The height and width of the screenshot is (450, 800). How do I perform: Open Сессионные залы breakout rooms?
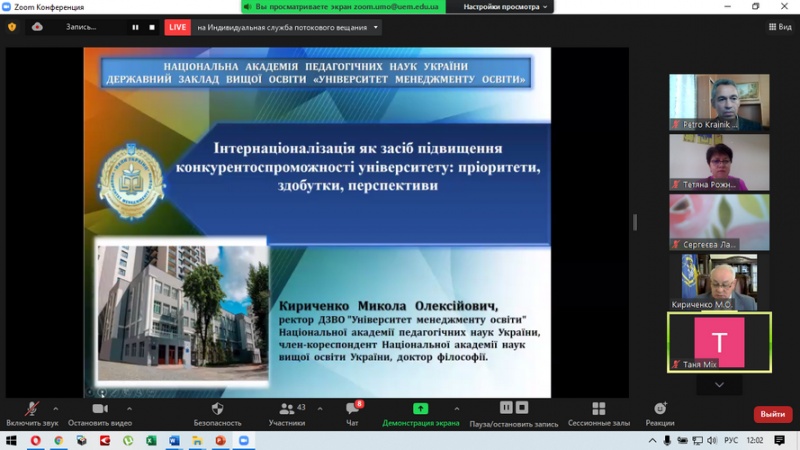tap(598, 409)
